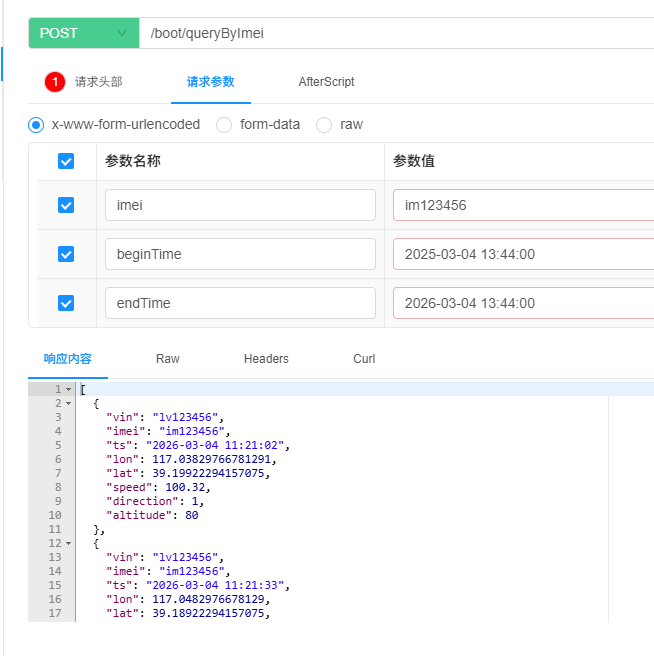
Task: Select the form-data radio option
Action: [x=224, y=125]
